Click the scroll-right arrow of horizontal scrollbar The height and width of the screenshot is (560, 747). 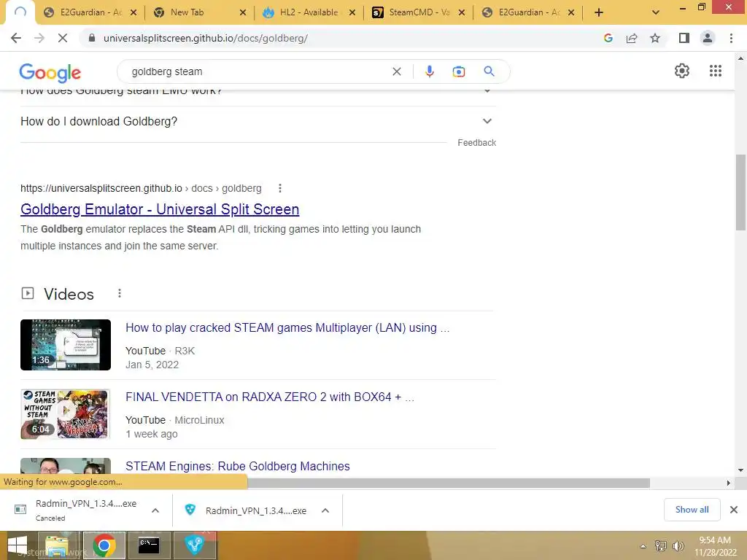coord(729,483)
